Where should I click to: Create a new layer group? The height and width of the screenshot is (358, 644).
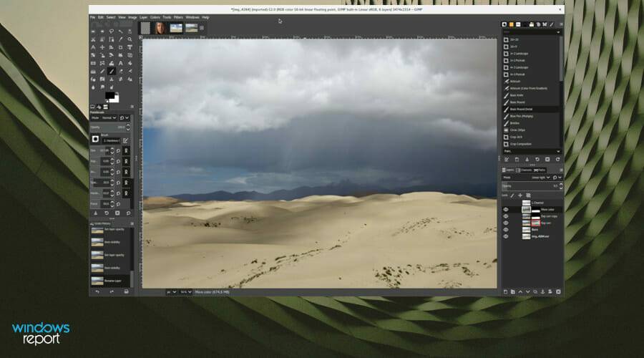click(x=513, y=292)
